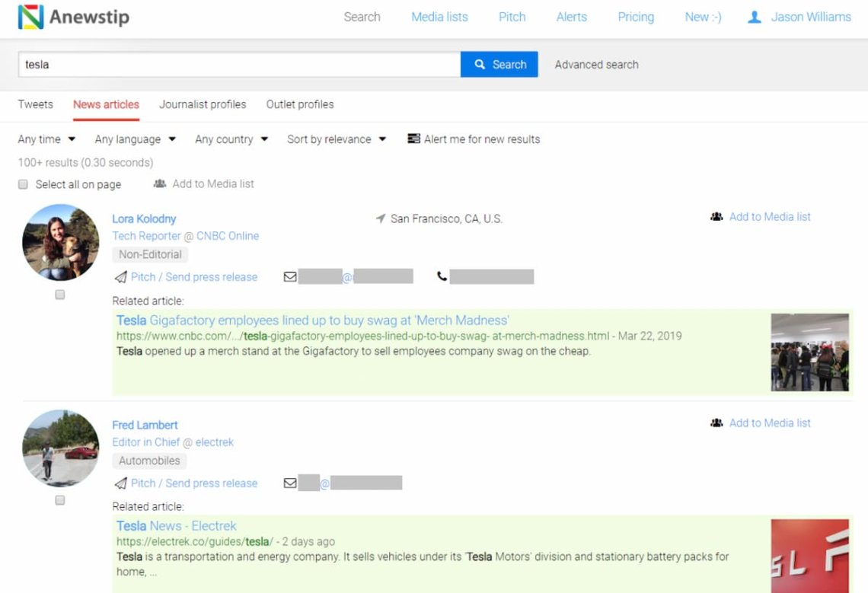
Task: Click the paper plane pitch icon for Fred Lambert
Action: click(120, 483)
